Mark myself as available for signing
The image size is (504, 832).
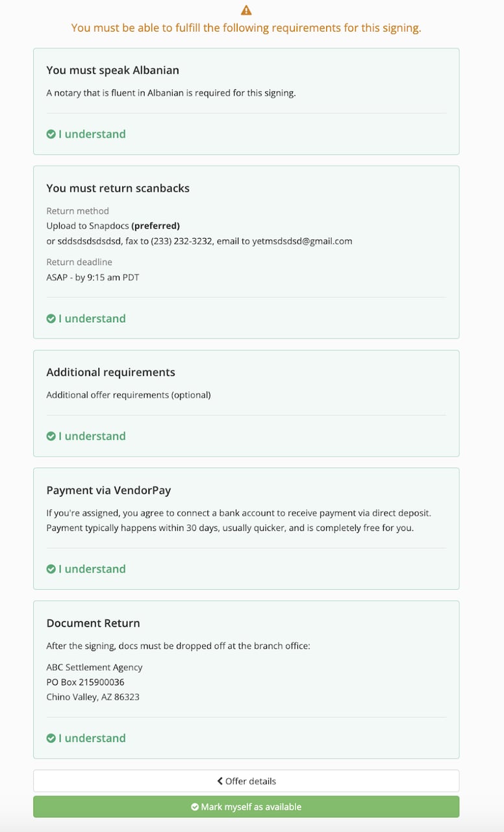[x=246, y=807]
